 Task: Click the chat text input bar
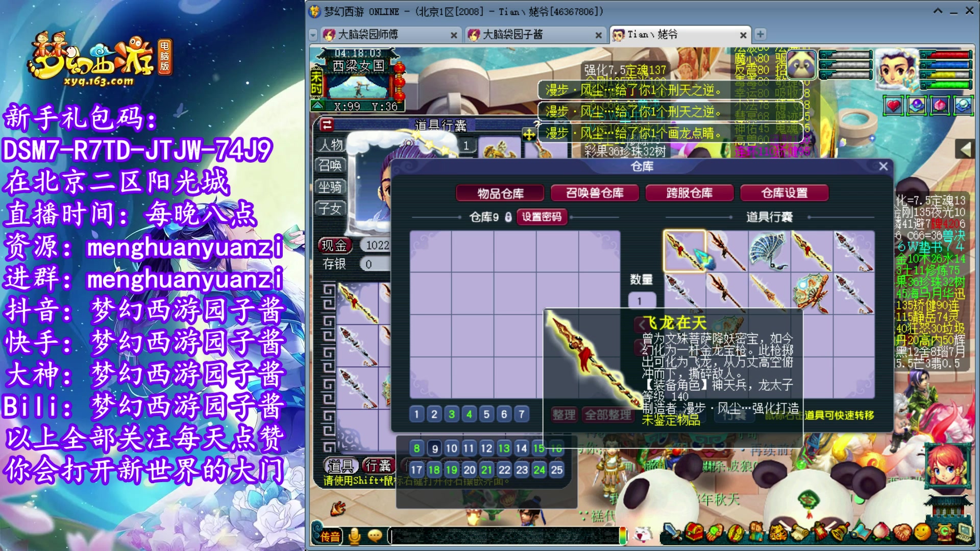504,536
